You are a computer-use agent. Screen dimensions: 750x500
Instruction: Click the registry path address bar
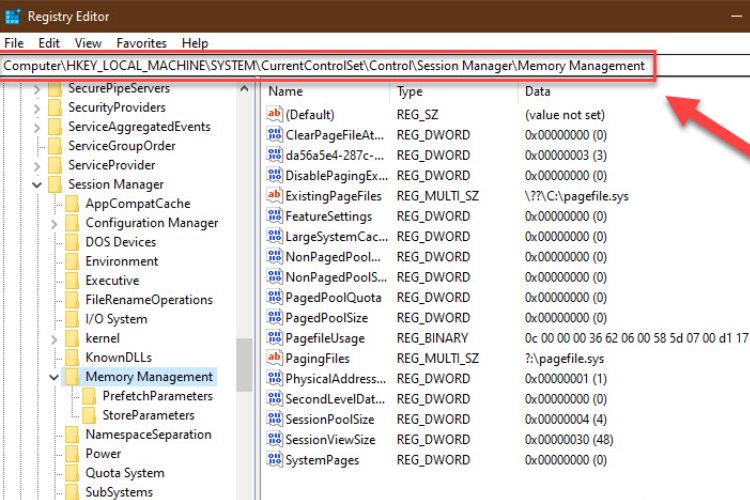coord(327,66)
